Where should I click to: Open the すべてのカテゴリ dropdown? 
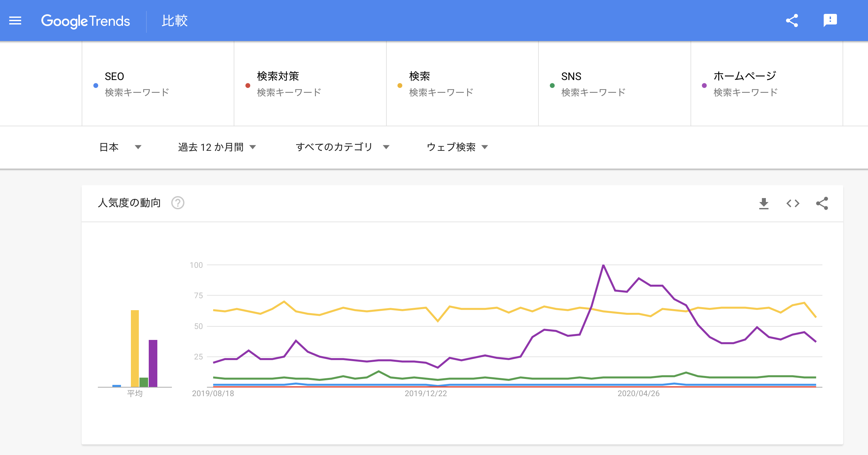pos(342,147)
